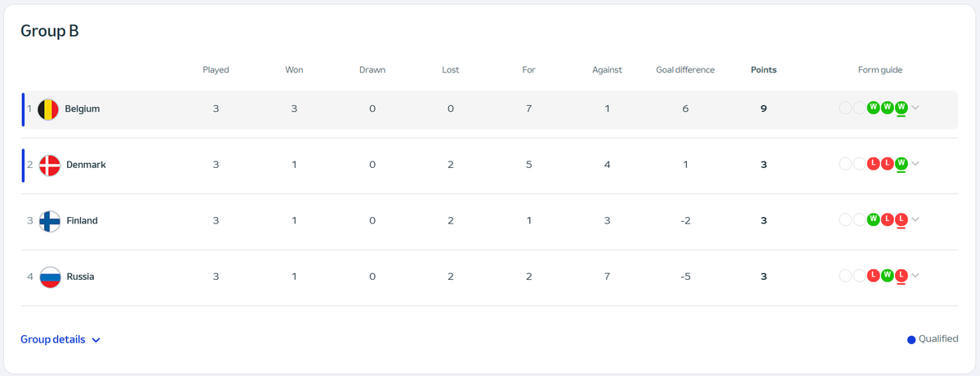Click Belgium's latest underlined W form badge
This screenshot has height=376, width=980.
902,108
